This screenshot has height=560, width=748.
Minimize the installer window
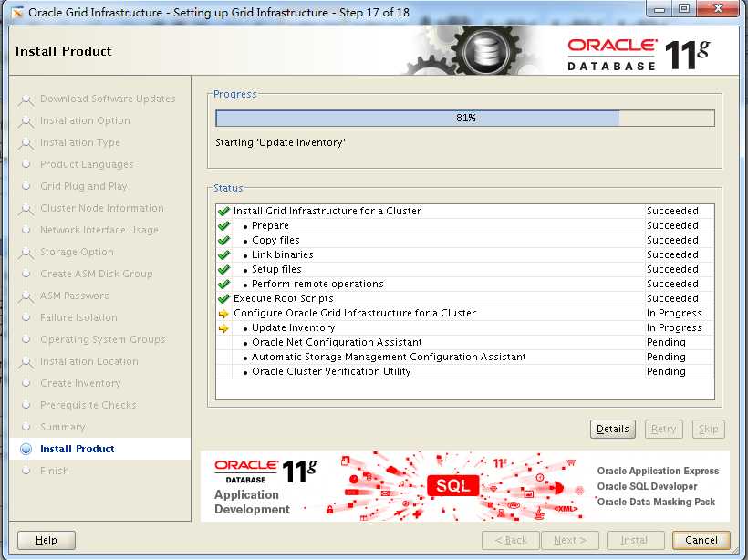pos(660,9)
